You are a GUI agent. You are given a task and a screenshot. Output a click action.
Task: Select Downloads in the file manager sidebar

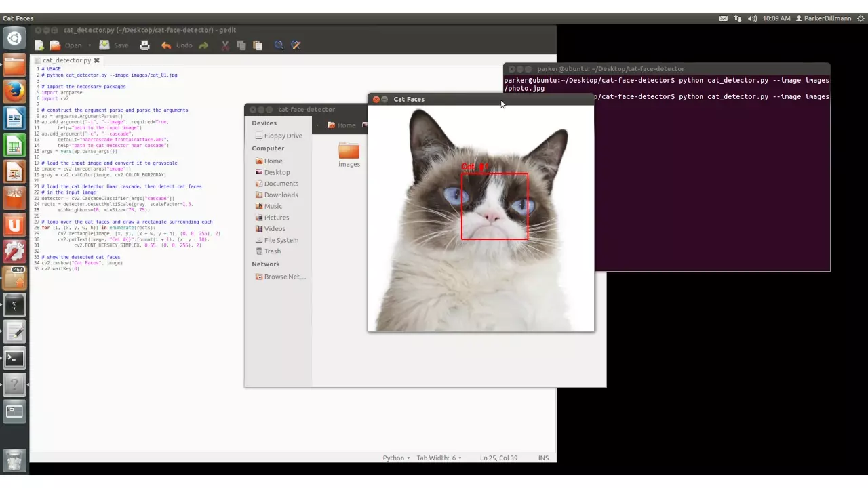pyautogui.click(x=281, y=195)
